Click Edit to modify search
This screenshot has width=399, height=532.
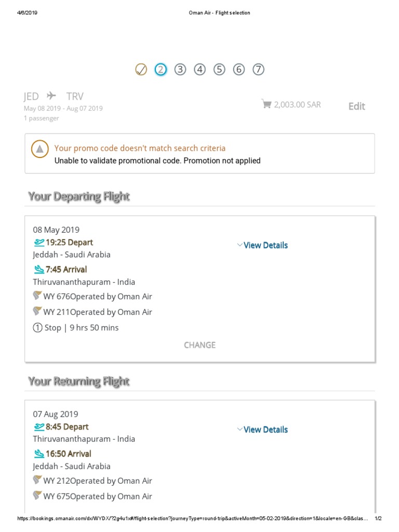[x=357, y=106]
